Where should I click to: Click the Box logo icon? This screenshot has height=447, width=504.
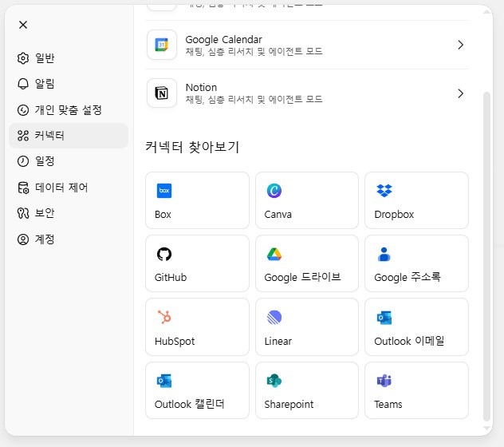pos(164,191)
